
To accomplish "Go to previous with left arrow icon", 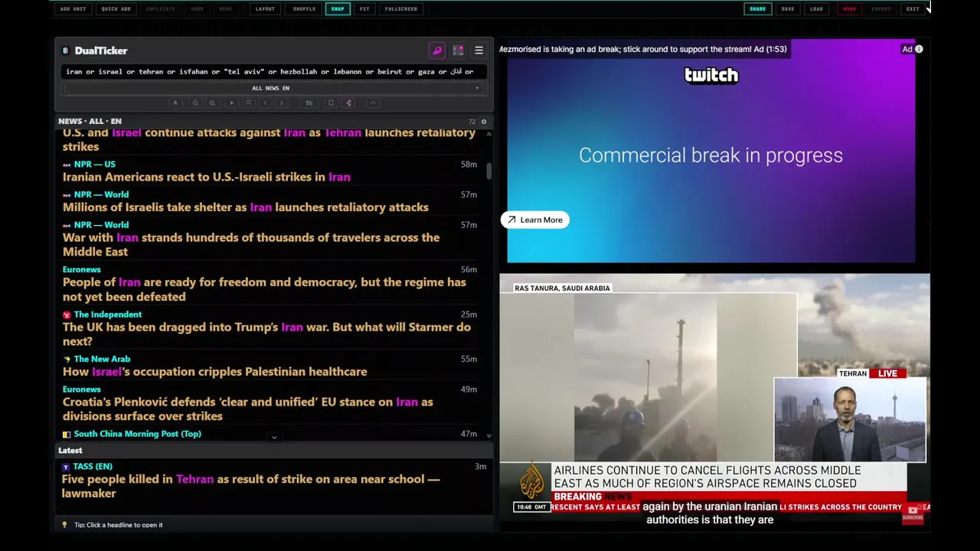I will [x=265, y=103].
